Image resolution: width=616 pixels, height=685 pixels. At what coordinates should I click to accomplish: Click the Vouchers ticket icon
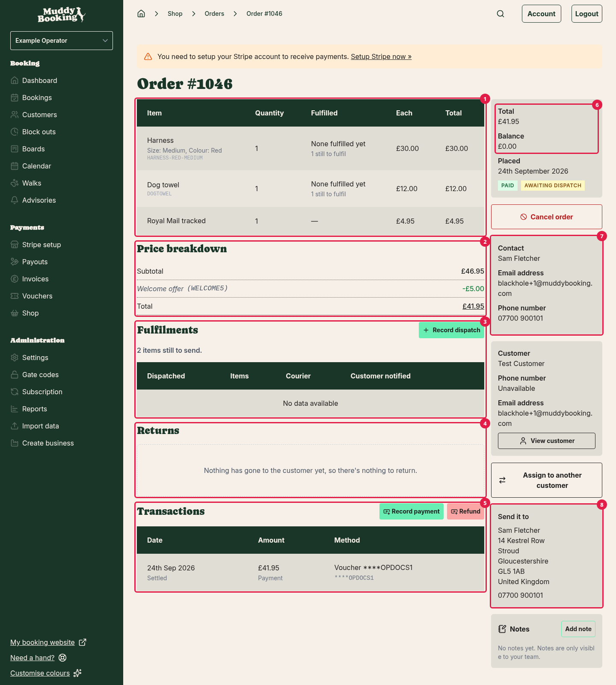[x=15, y=296]
